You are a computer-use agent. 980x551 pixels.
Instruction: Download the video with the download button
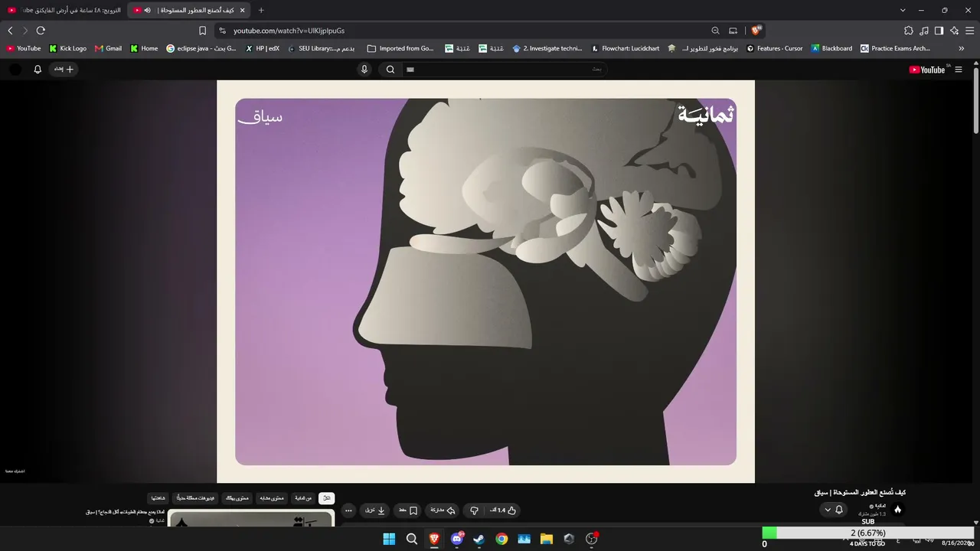pos(375,510)
